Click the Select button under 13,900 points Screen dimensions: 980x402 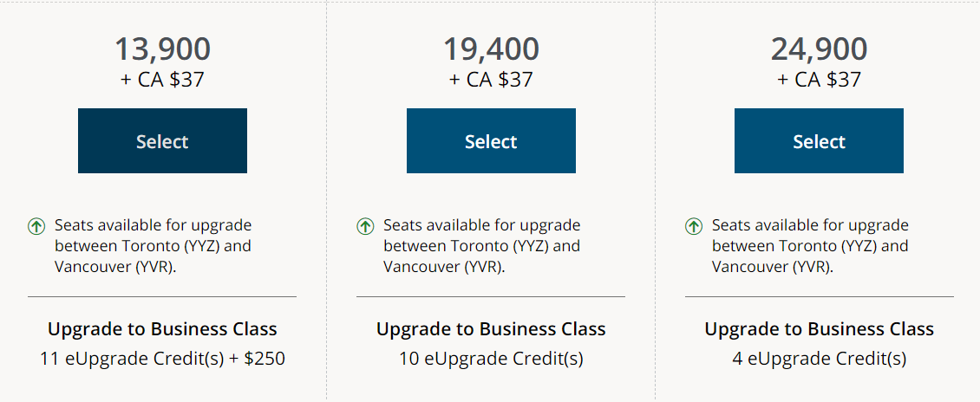point(162,141)
